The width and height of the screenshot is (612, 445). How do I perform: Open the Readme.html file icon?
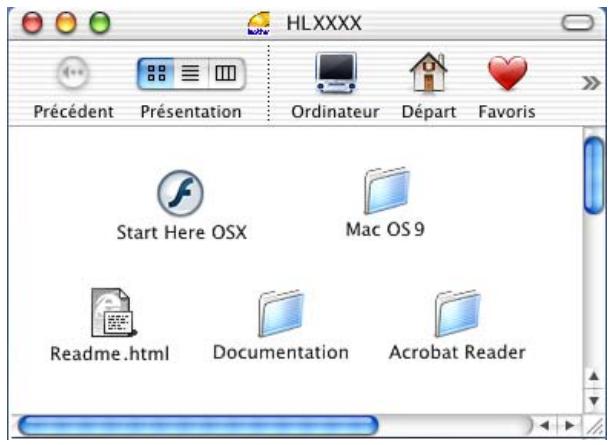pos(114,312)
